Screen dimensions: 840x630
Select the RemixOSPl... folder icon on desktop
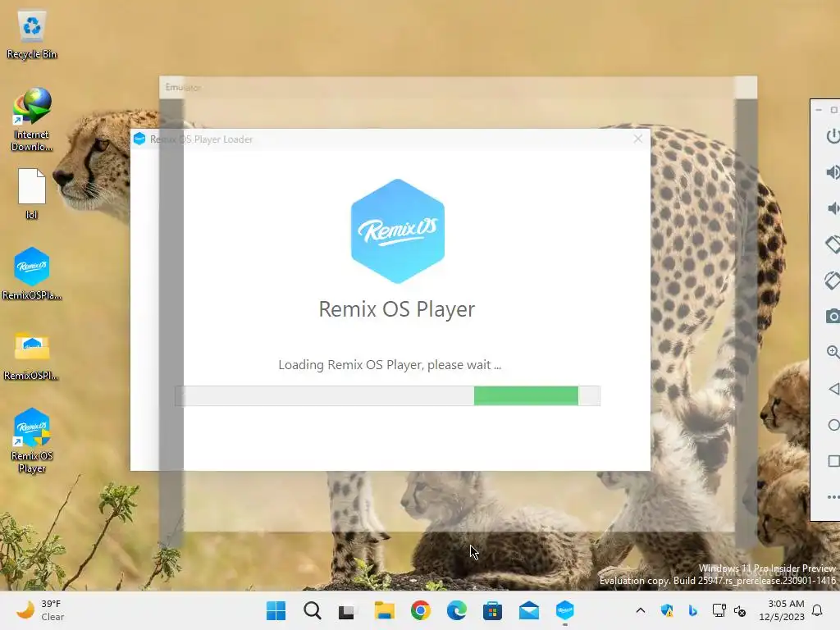click(x=32, y=356)
